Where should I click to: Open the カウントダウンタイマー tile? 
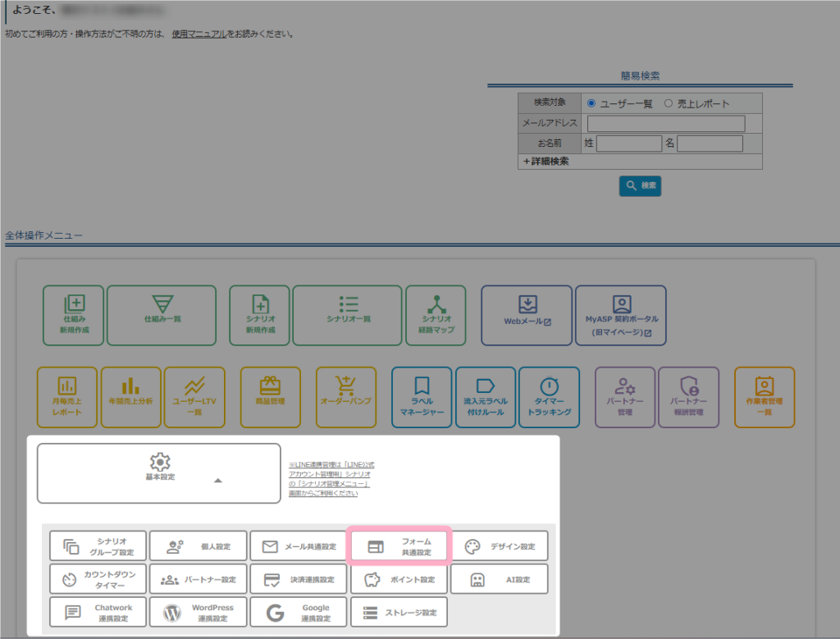(x=98, y=579)
